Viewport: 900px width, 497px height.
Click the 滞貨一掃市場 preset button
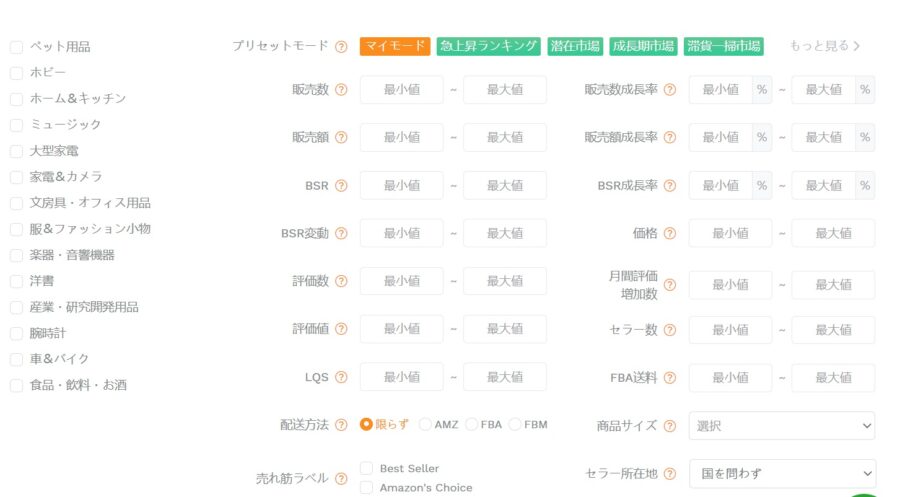tap(723, 46)
